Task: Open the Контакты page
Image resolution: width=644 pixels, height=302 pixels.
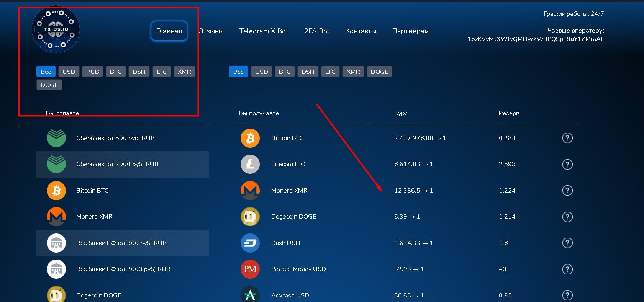Action: [361, 31]
